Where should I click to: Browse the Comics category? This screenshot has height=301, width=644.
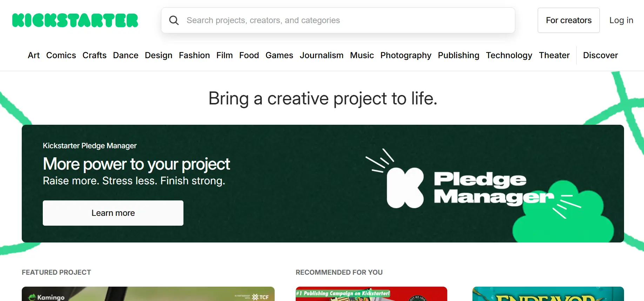[61, 55]
